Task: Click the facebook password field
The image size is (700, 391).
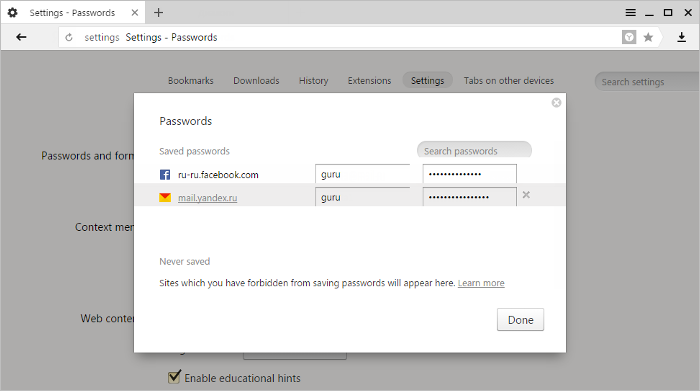Action: (470, 174)
